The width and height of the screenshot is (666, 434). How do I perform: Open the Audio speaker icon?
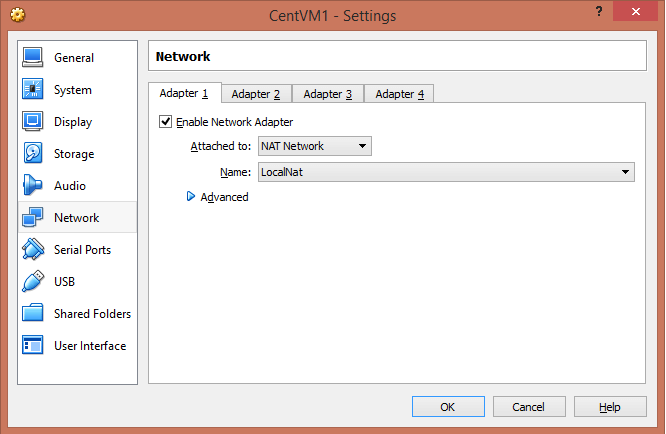(33, 186)
